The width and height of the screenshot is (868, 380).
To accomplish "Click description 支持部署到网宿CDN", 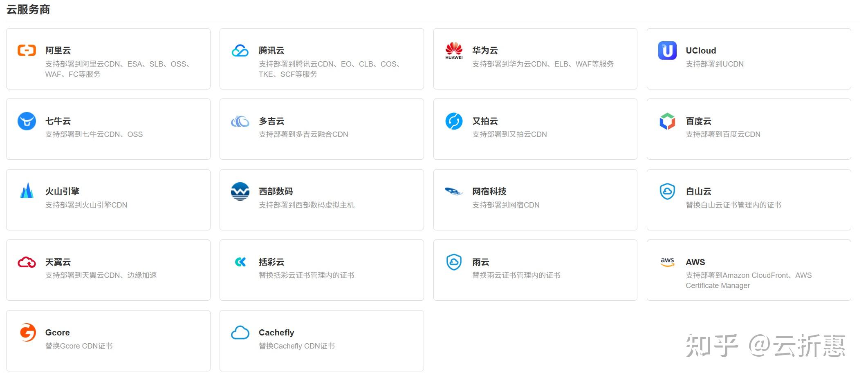I will click(506, 205).
